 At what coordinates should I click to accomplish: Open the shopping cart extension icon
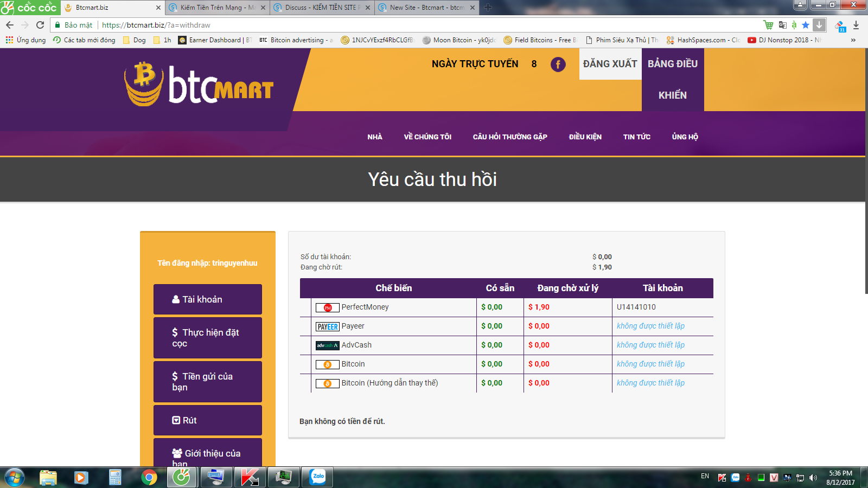click(768, 25)
